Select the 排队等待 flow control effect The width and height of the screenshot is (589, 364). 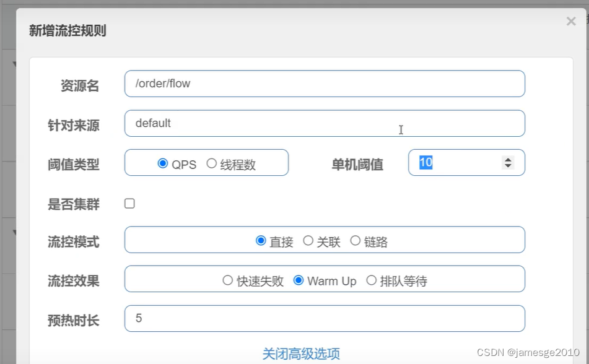click(372, 280)
